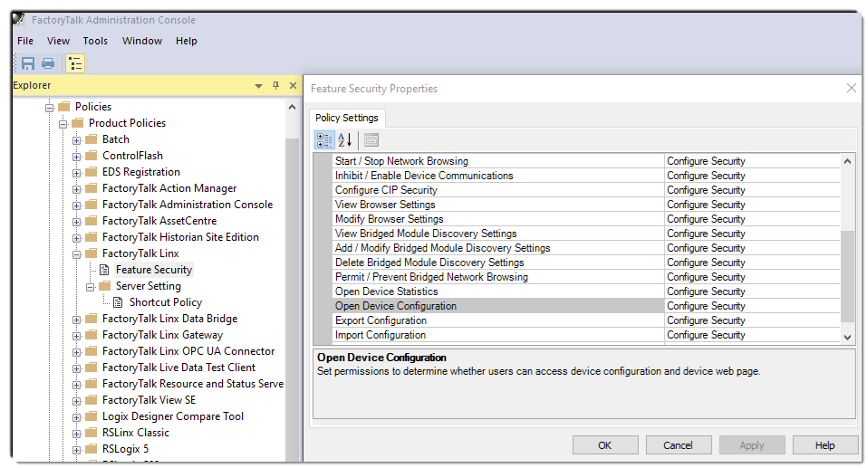The height and width of the screenshot is (468, 868).
Task: Select Shortcut Policy in the tree
Action: (166, 302)
